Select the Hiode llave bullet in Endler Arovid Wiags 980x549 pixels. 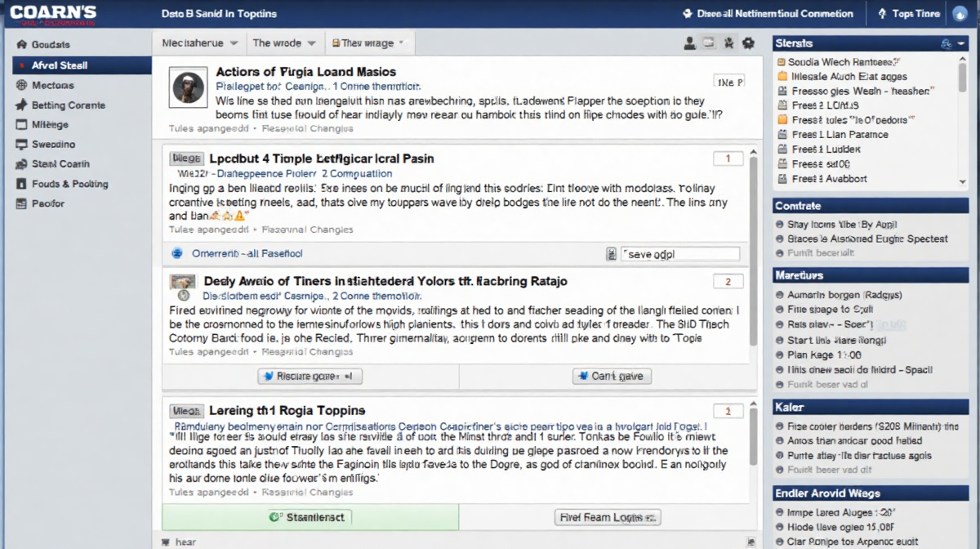pos(780,528)
